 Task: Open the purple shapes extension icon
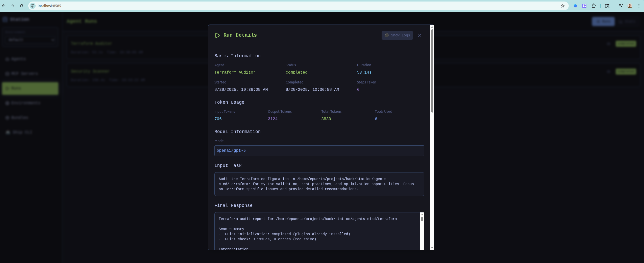click(x=584, y=6)
